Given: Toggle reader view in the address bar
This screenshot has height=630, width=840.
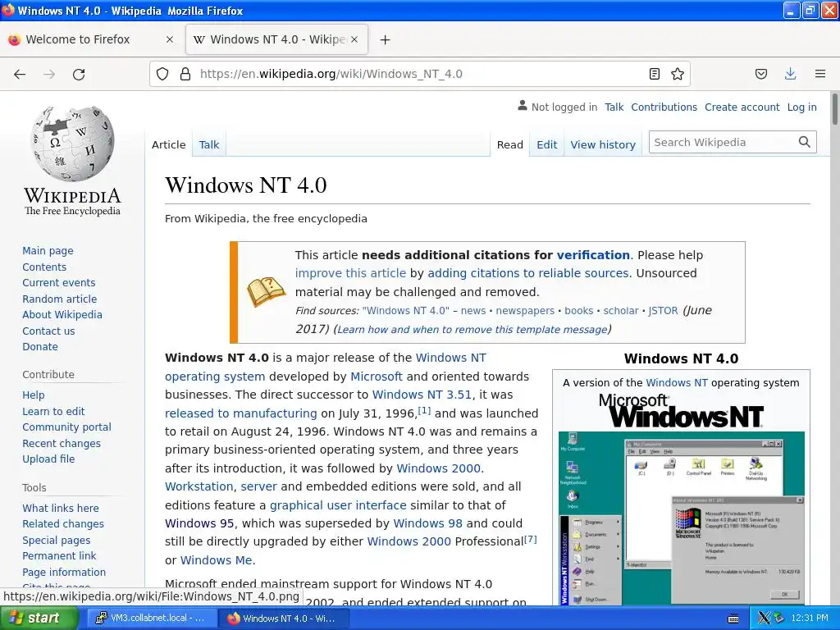Looking at the screenshot, I should point(654,74).
